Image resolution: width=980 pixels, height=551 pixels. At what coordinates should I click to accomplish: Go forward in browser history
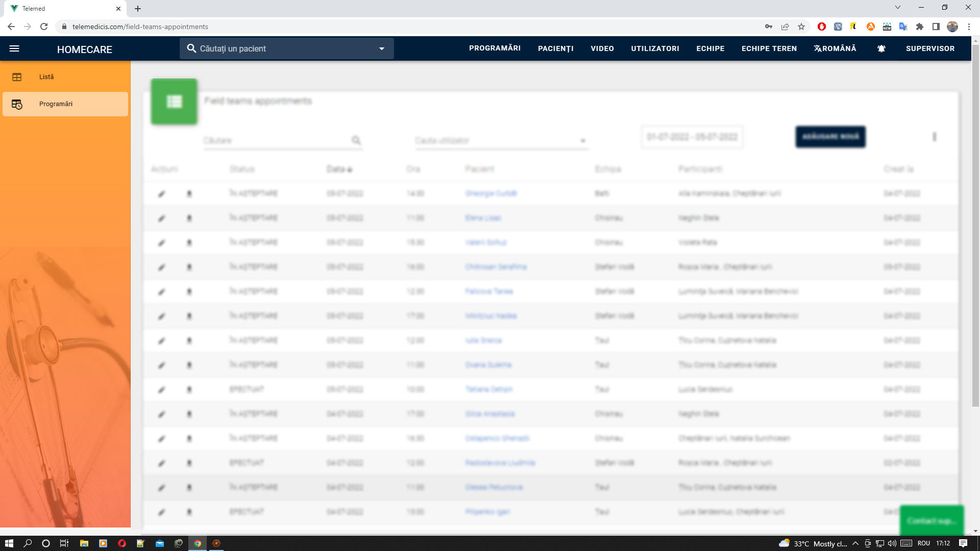[x=28, y=27]
